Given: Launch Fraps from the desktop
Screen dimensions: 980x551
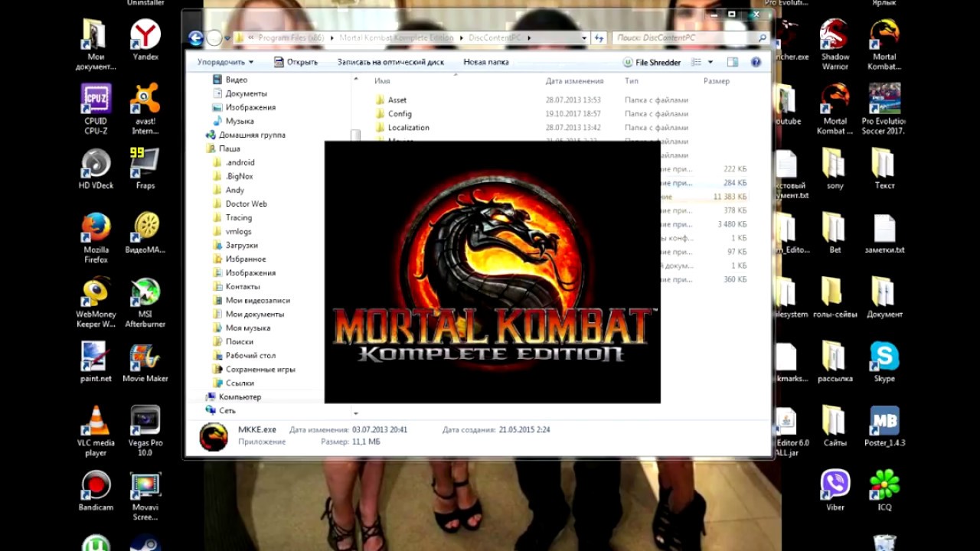Looking at the screenshot, I should point(145,169).
